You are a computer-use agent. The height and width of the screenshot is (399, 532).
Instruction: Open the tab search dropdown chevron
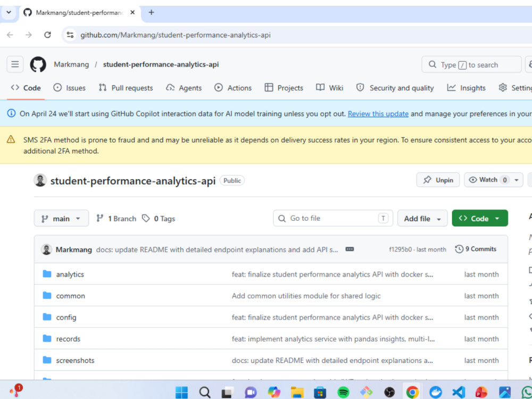pyautogui.click(x=9, y=12)
